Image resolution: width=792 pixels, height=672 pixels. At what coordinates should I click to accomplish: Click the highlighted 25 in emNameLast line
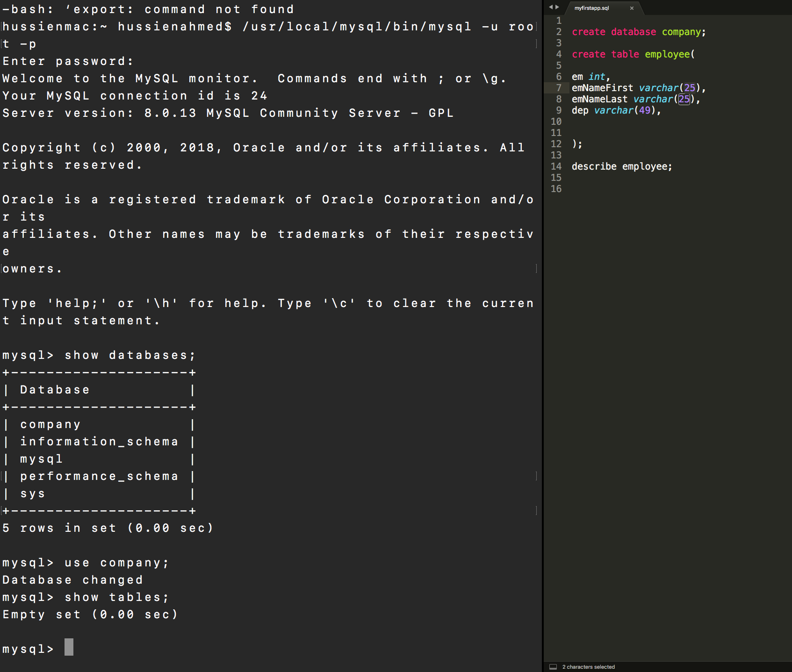[x=684, y=99]
